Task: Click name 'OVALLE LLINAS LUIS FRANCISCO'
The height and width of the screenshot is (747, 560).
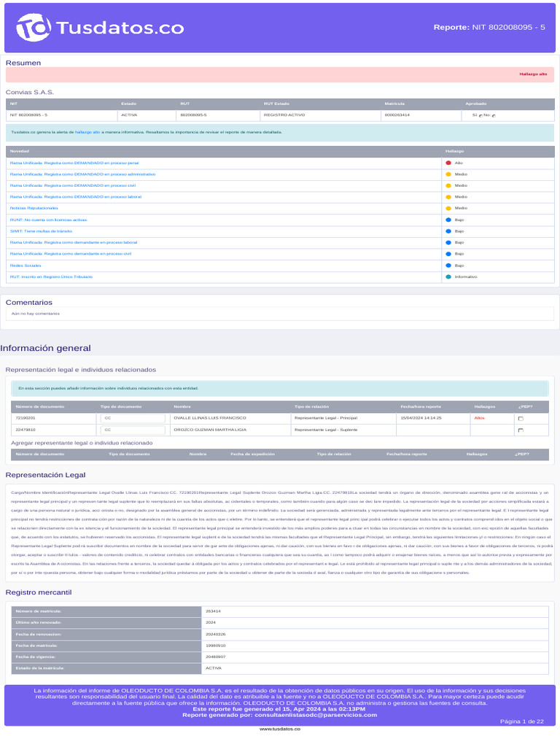Action: (210, 418)
